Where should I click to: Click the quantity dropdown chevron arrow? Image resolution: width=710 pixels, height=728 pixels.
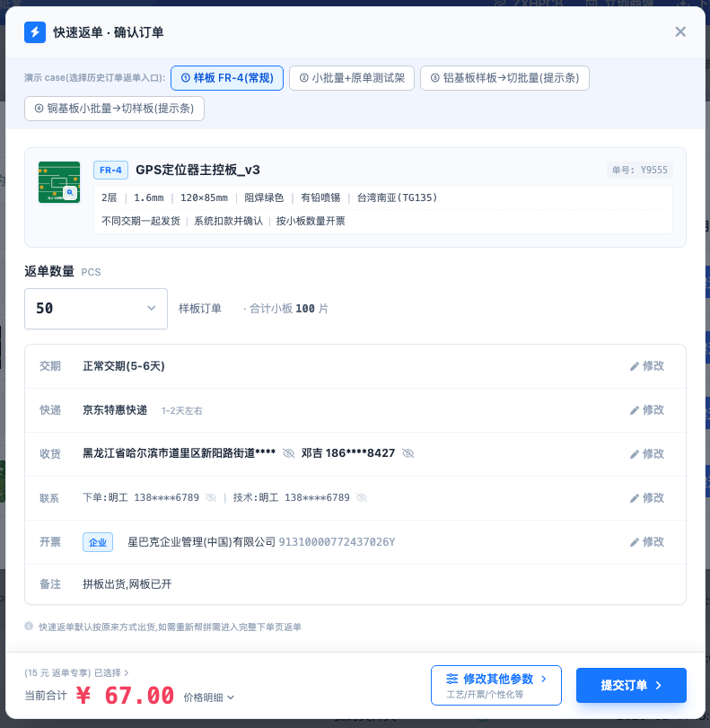(152, 308)
